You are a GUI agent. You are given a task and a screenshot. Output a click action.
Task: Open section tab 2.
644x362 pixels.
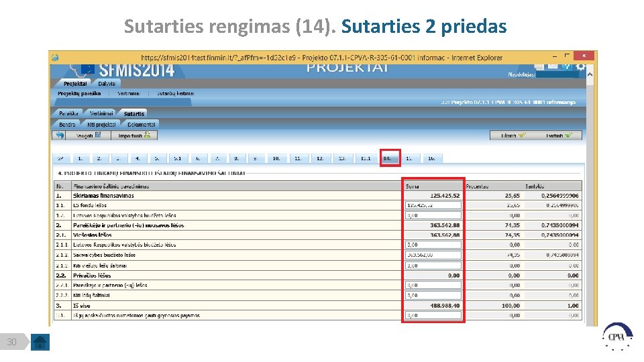click(99, 158)
